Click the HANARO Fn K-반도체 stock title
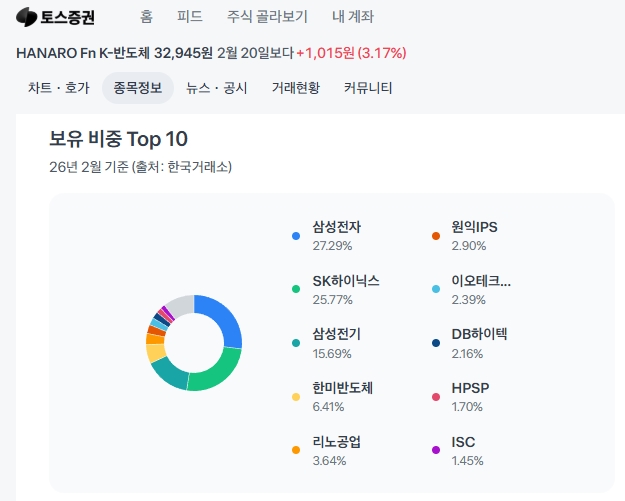This screenshot has height=501, width=625. 82,52
